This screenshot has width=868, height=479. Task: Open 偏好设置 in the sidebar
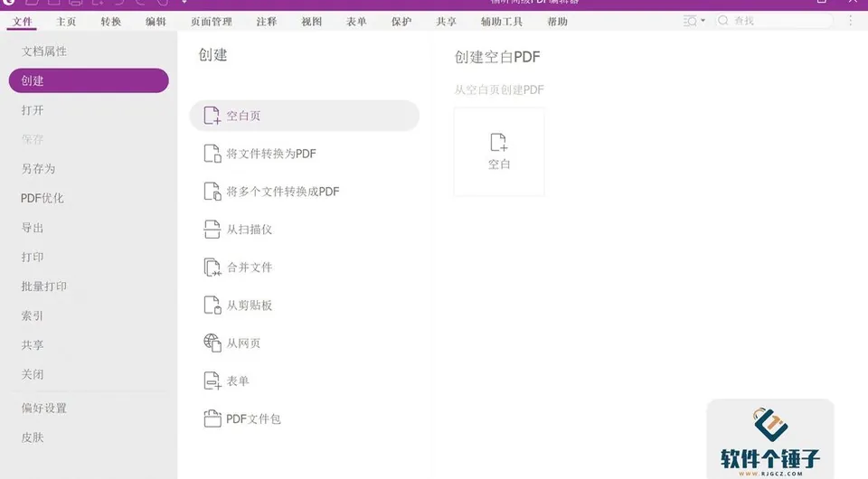89,409
